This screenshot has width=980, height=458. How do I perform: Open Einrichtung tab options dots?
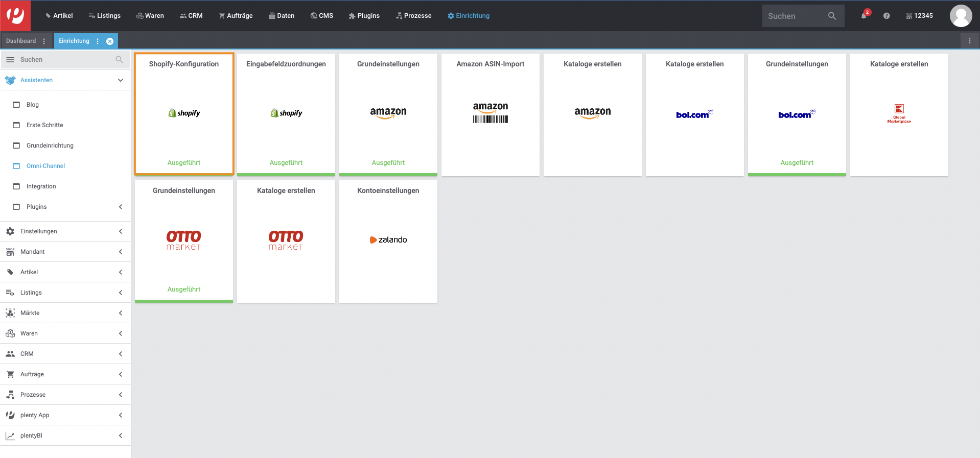(98, 41)
